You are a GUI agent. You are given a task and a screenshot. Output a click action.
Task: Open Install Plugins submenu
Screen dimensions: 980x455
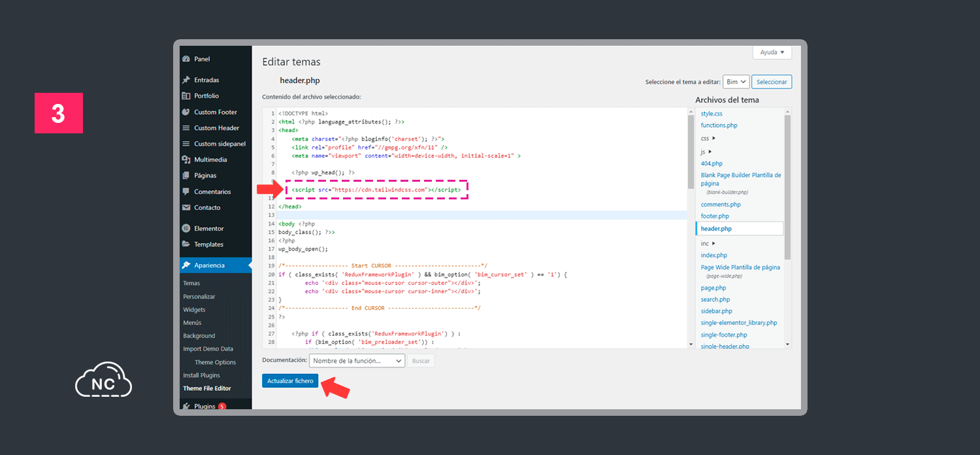[x=201, y=375]
